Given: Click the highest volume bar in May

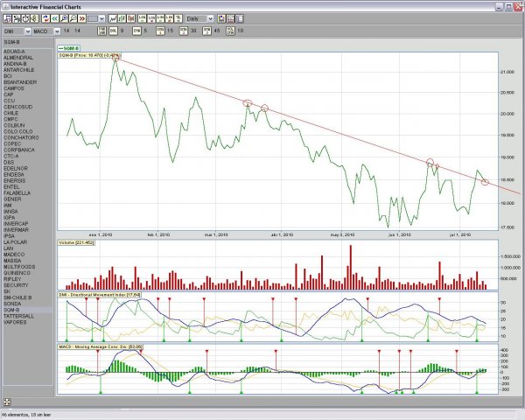Looking at the screenshot, I should tap(350, 267).
